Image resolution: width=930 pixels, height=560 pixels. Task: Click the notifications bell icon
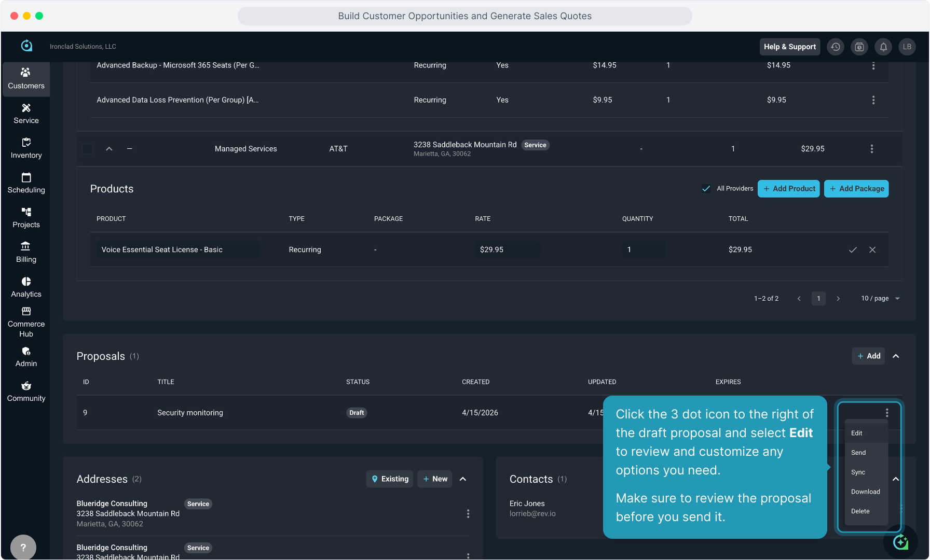[x=883, y=47]
